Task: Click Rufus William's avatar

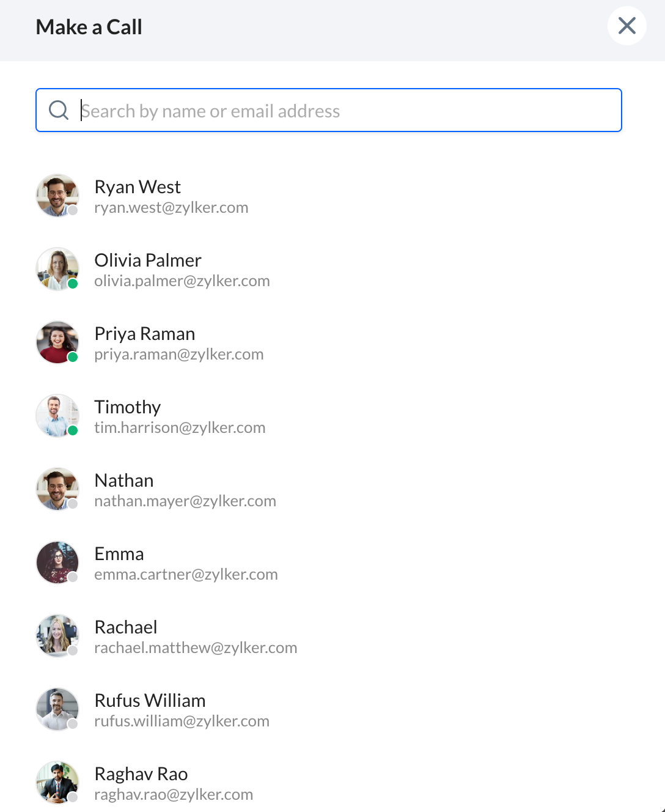Action: (57, 709)
